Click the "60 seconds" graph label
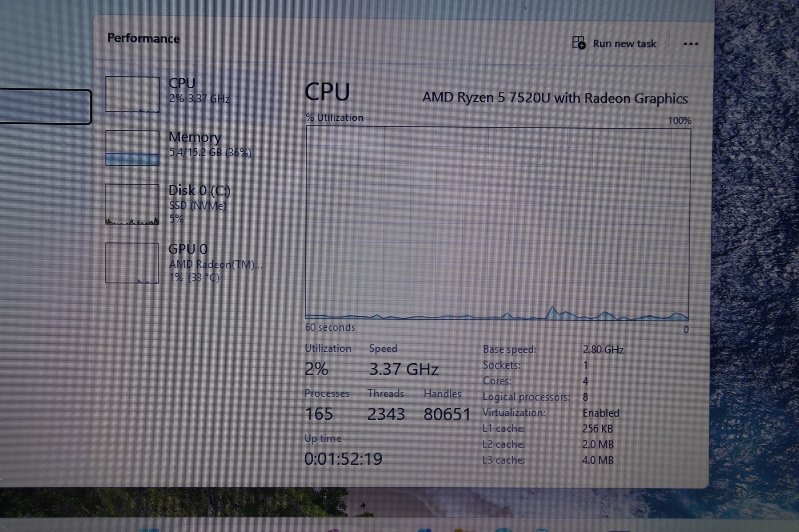 tap(330, 327)
